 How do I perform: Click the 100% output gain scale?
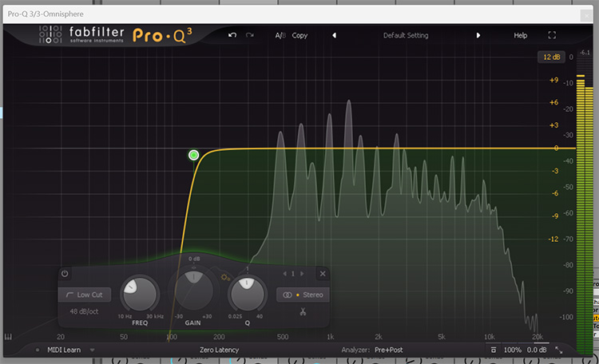(x=512, y=350)
